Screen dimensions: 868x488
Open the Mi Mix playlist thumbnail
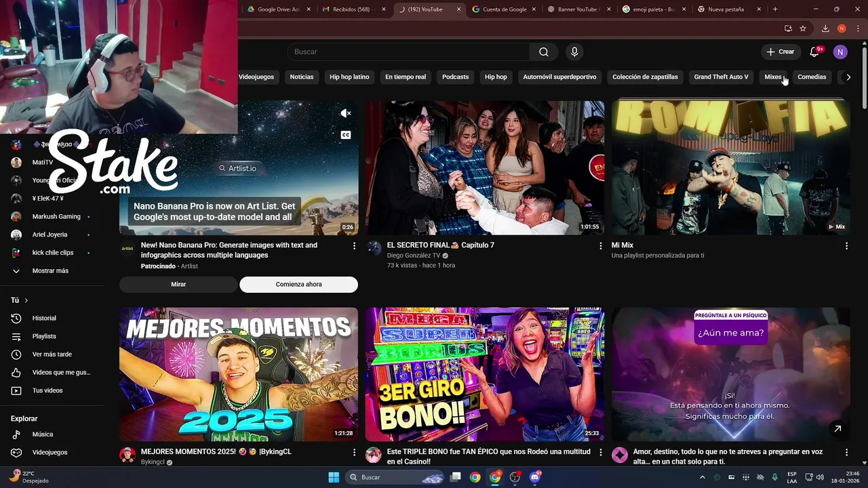coord(730,168)
